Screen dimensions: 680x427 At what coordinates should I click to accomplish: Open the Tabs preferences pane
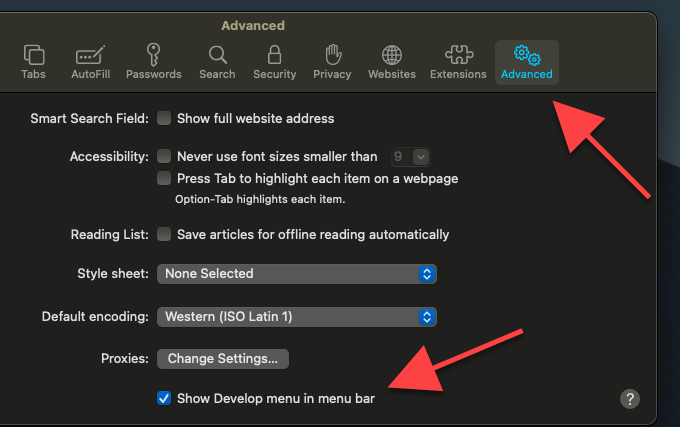click(x=33, y=62)
